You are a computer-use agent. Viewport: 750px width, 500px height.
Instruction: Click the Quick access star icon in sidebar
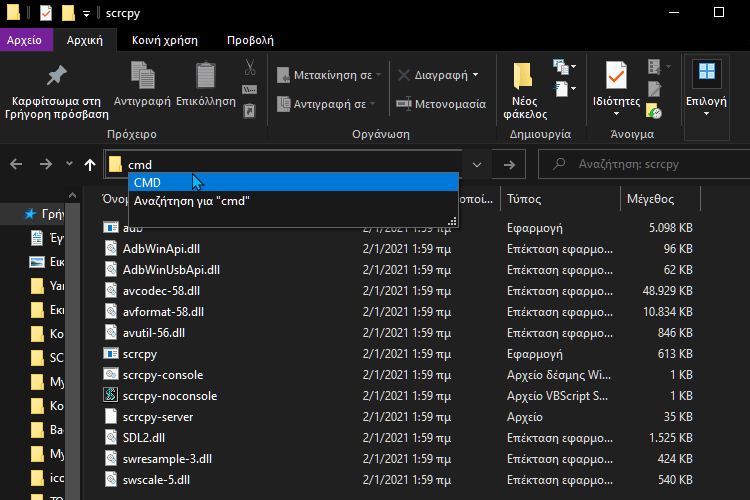coord(30,214)
